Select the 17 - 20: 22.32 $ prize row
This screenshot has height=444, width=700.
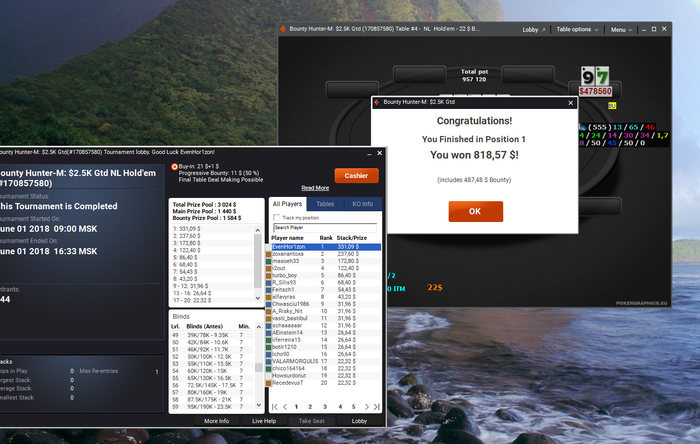212,300
